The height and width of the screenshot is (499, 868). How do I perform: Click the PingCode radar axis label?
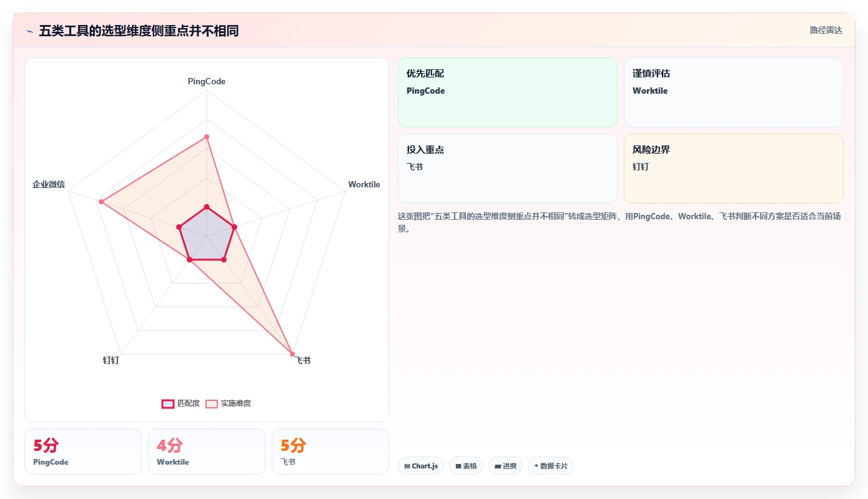click(207, 81)
